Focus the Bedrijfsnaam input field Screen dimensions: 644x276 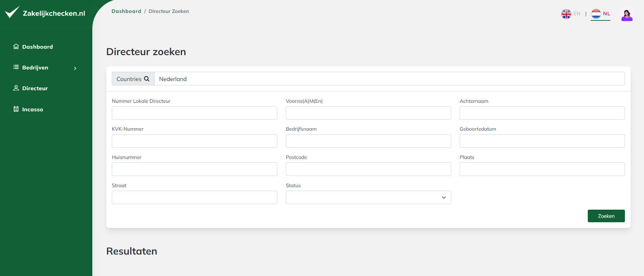point(368,141)
